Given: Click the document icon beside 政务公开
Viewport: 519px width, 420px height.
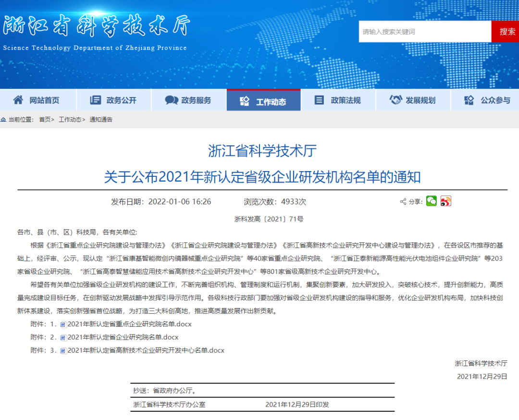Looking at the screenshot, I should pyautogui.click(x=95, y=100).
